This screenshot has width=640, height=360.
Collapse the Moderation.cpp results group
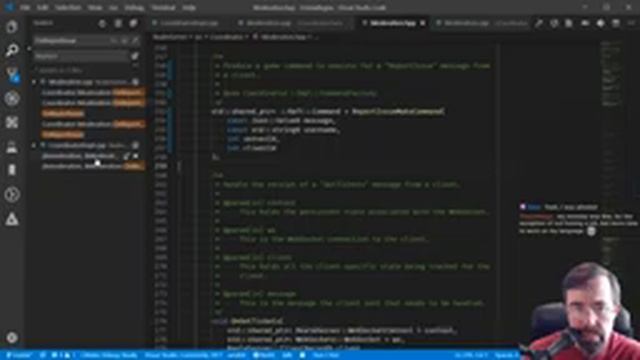(x=34, y=82)
